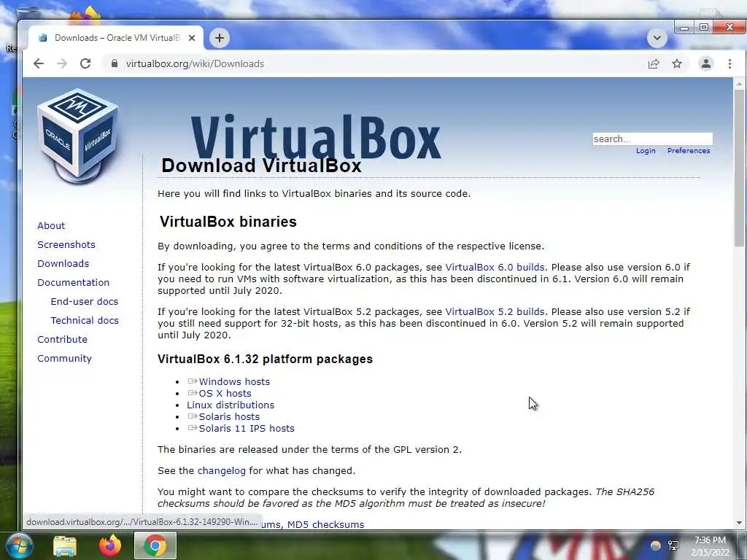Close the Downloads – Oracle VM VirtualBox tab
This screenshot has height=560, width=747.
coord(192,38)
